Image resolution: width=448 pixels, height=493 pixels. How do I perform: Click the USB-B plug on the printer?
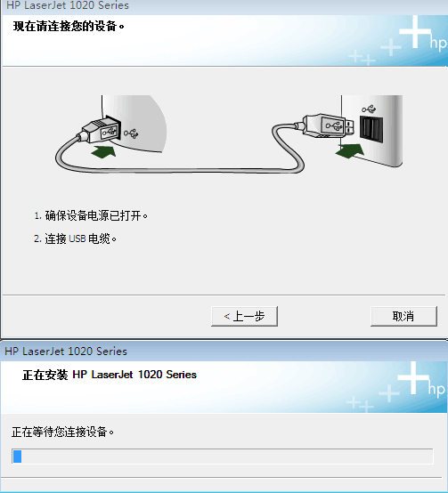point(100,129)
